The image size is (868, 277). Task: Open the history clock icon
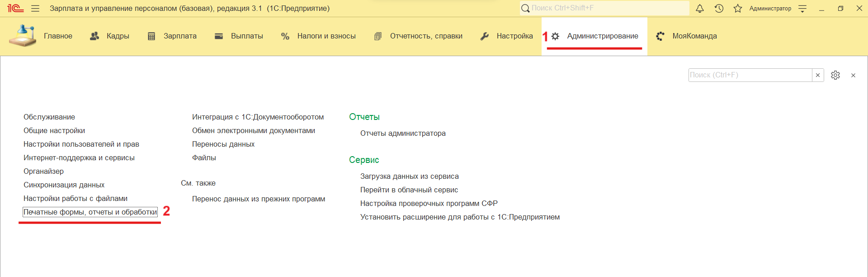(x=719, y=9)
